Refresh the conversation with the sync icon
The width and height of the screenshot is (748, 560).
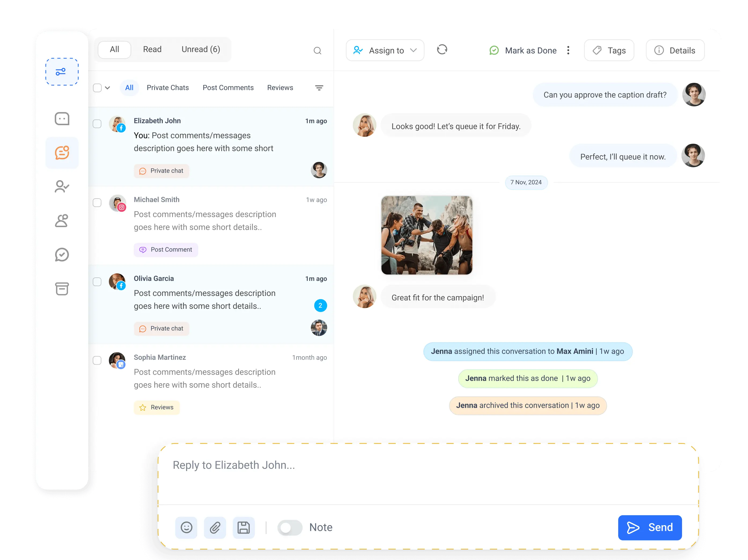(x=442, y=50)
